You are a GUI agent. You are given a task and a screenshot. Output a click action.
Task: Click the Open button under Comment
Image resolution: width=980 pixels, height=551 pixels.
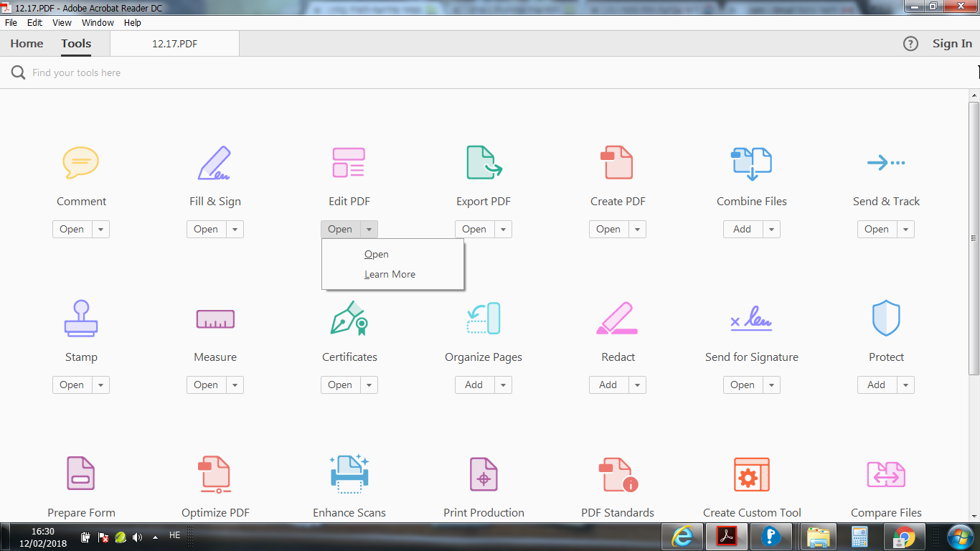pos(72,230)
